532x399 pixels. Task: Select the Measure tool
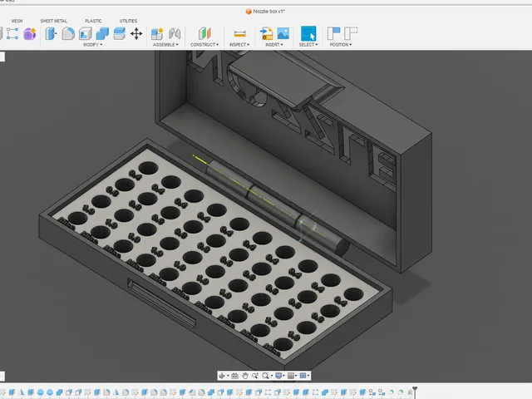[x=239, y=33]
